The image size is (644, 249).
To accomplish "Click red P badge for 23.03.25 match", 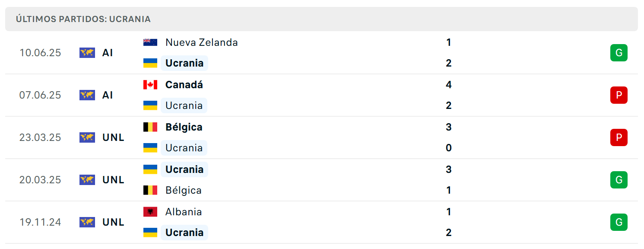I will (x=619, y=137).
